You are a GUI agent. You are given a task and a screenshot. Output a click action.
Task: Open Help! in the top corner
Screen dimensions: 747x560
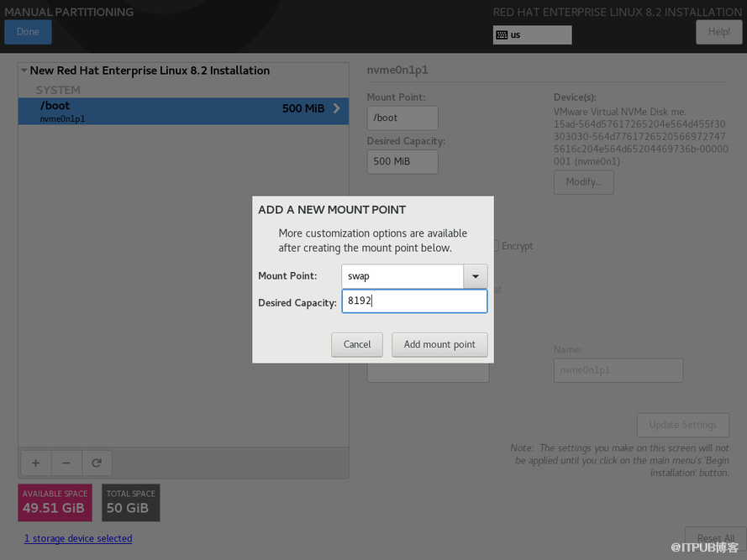pos(718,32)
